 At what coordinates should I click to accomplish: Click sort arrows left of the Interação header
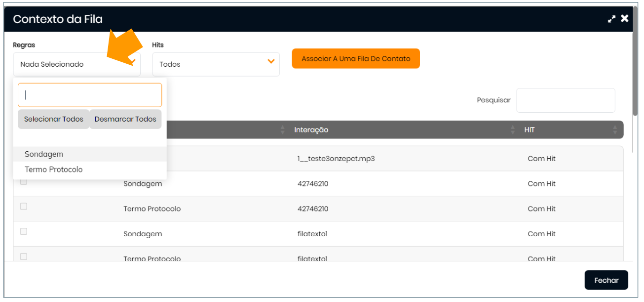(x=282, y=130)
